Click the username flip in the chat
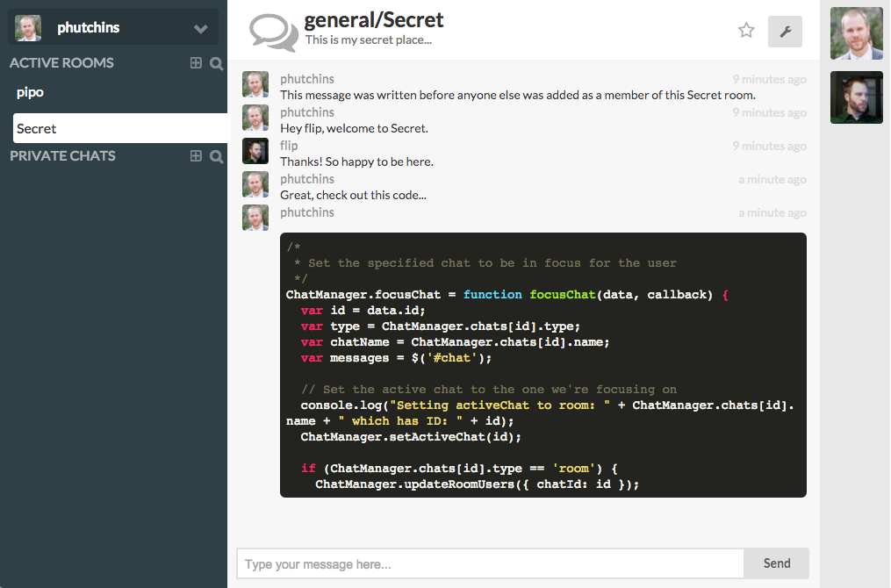 [289, 146]
